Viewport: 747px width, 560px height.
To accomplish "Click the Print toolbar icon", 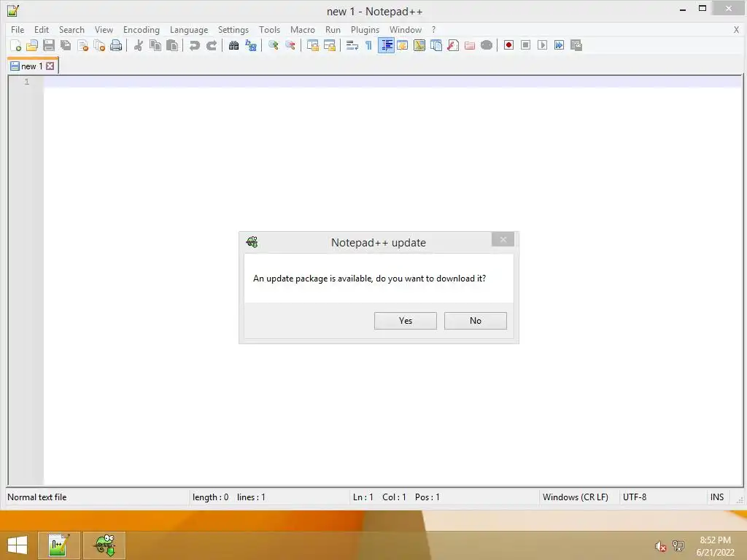I will click(x=116, y=45).
